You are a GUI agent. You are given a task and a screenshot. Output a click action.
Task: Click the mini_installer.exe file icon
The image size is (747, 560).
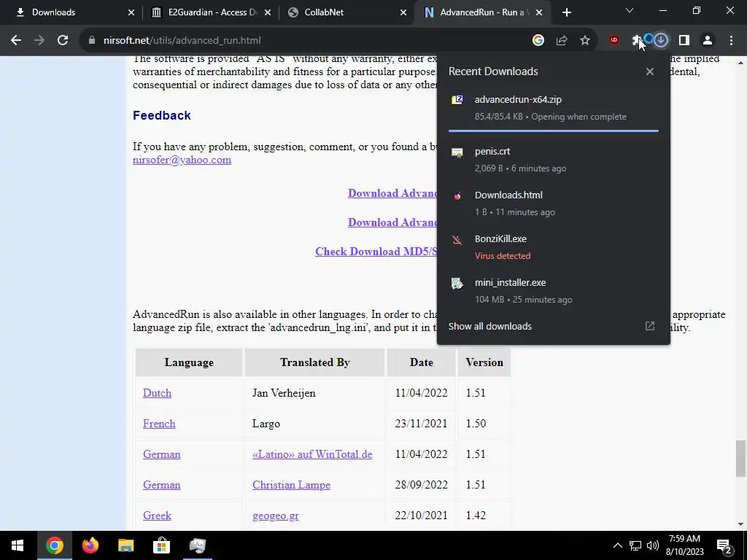pos(457,284)
